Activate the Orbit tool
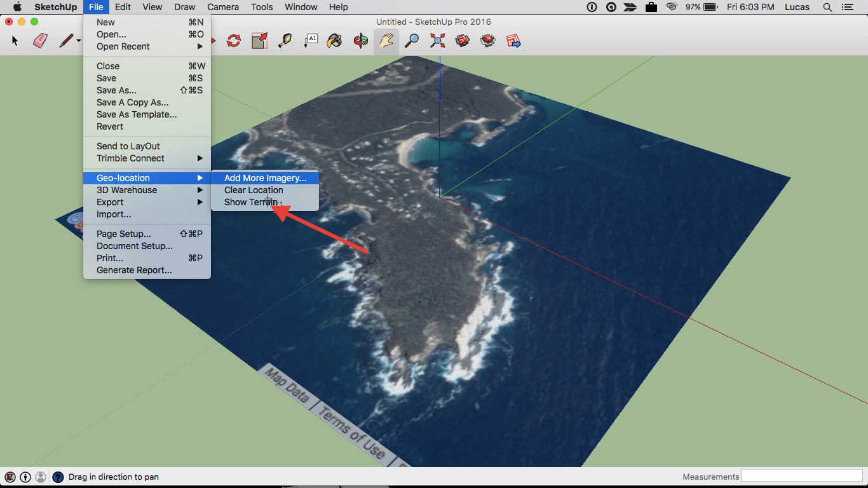 coord(361,41)
